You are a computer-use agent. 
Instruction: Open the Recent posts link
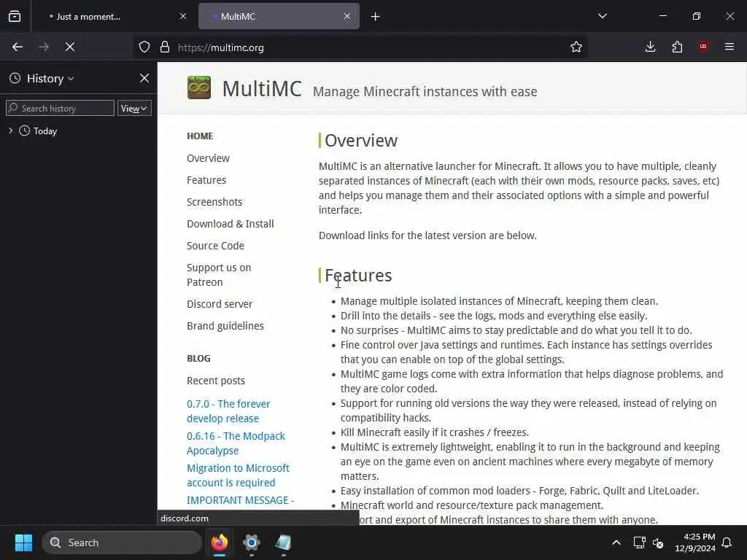pos(216,381)
